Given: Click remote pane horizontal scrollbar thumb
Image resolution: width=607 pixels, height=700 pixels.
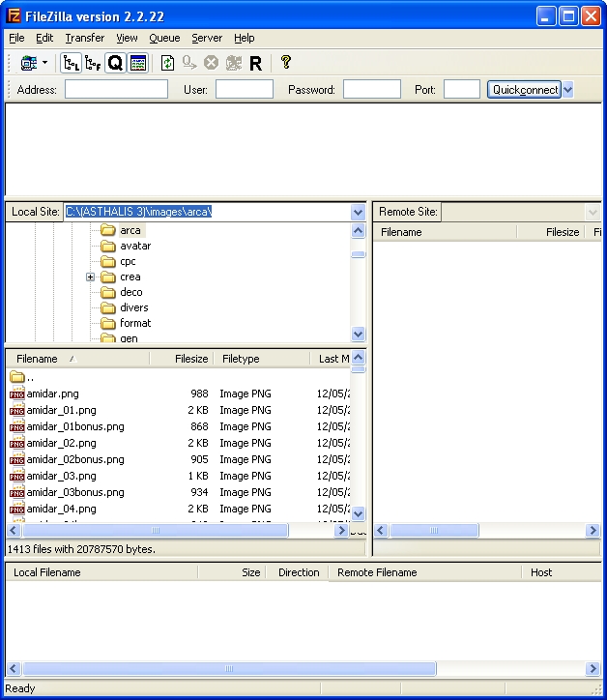Looking at the screenshot, I should (x=434, y=531).
